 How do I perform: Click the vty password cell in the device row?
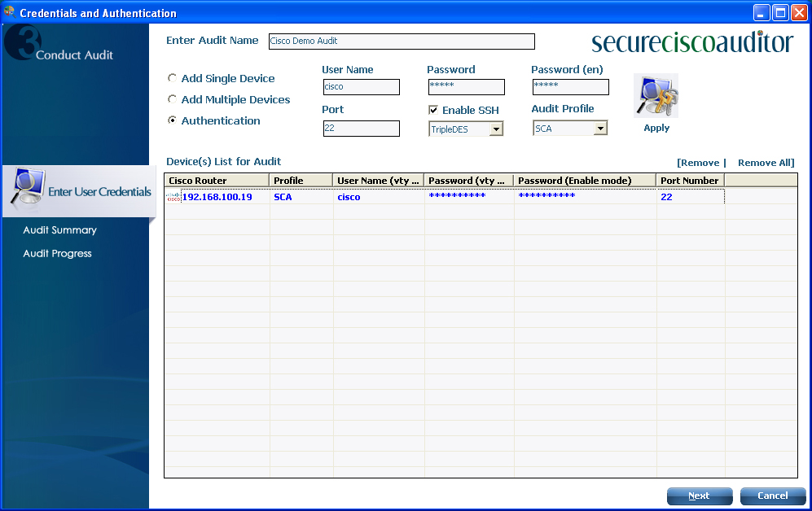coord(469,196)
